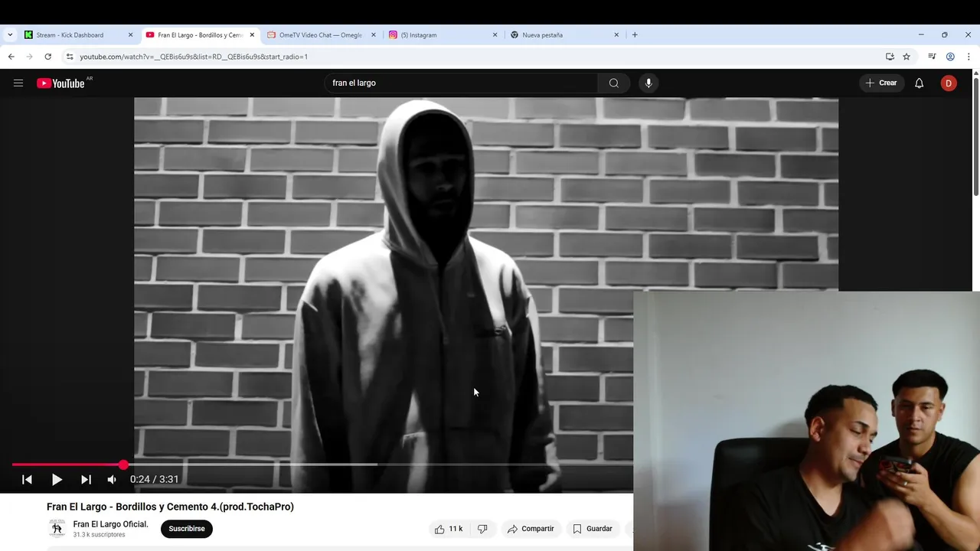This screenshot has width=980, height=551.
Task: Click the red progress bar scrubber
Action: 123,465
